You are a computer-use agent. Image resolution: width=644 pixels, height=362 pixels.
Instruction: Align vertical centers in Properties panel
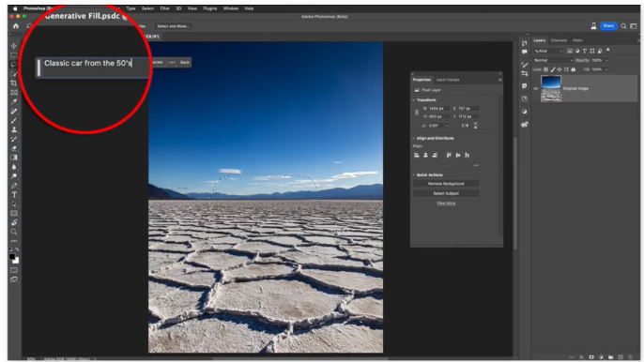[x=458, y=155]
